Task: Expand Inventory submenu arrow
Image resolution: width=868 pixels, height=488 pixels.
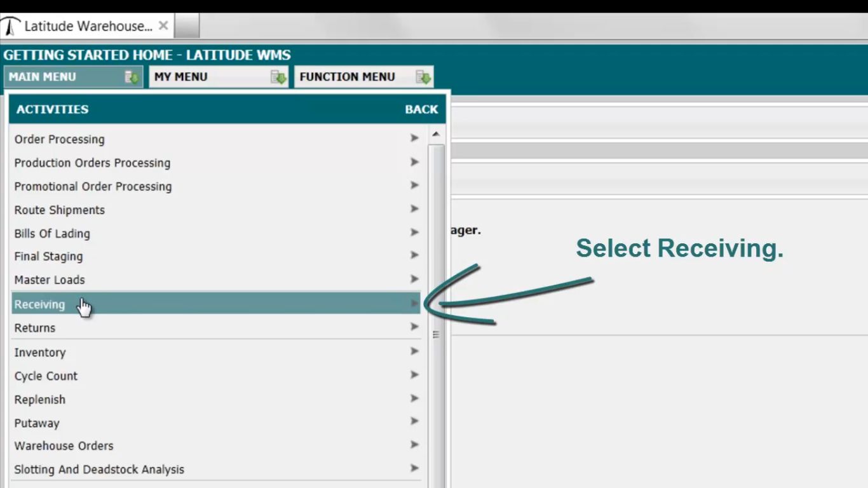Action: [x=414, y=351]
